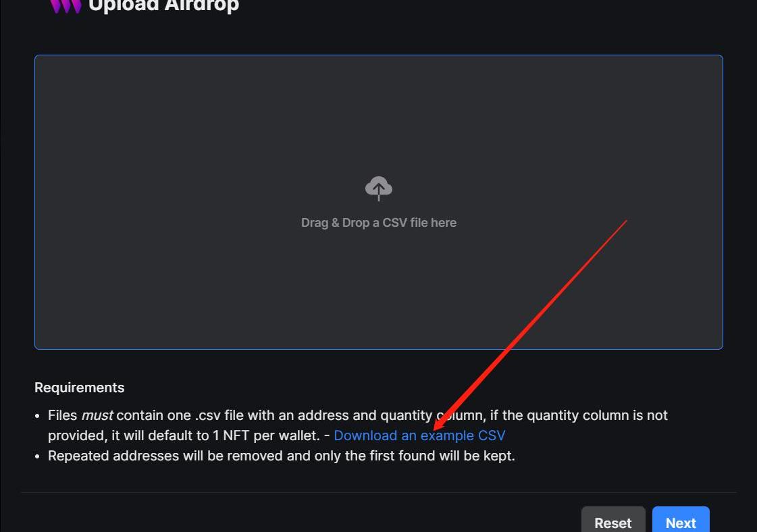
Task: Click the Drag & Drop a CSV file text
Action: [x=378, y=223]
